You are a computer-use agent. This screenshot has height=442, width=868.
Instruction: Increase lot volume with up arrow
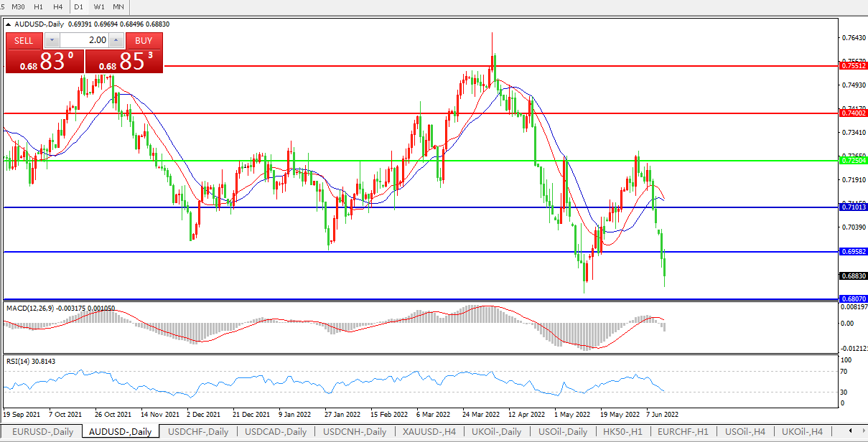(x=116, y=40)
